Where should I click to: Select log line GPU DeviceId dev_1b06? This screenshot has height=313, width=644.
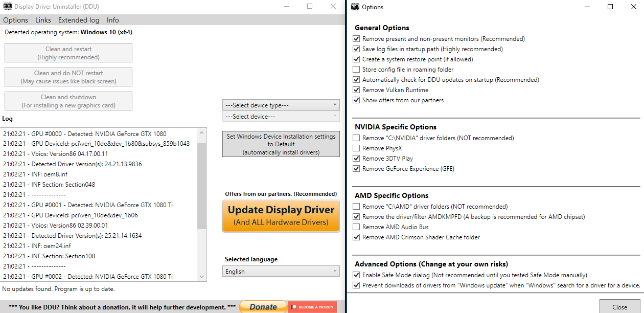pos(71,215)
